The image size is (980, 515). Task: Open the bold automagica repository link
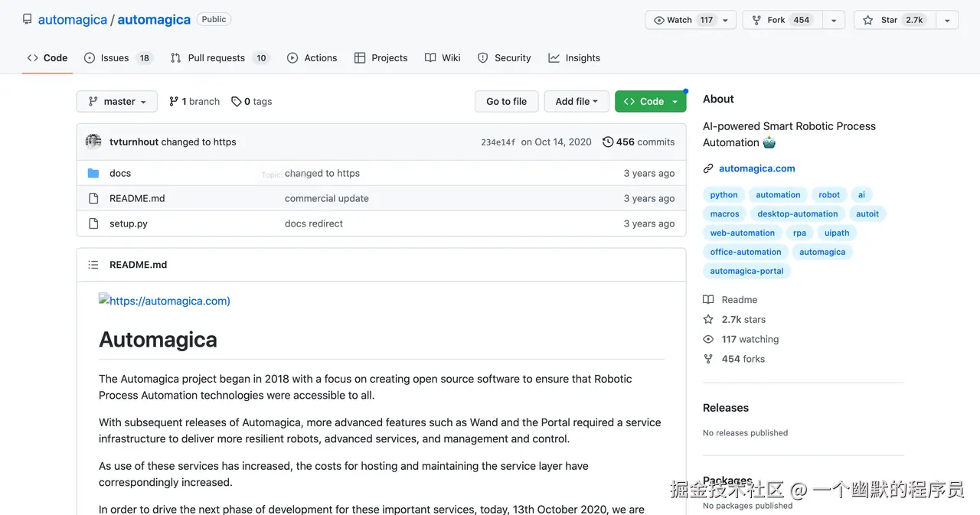tap(154, 20)
